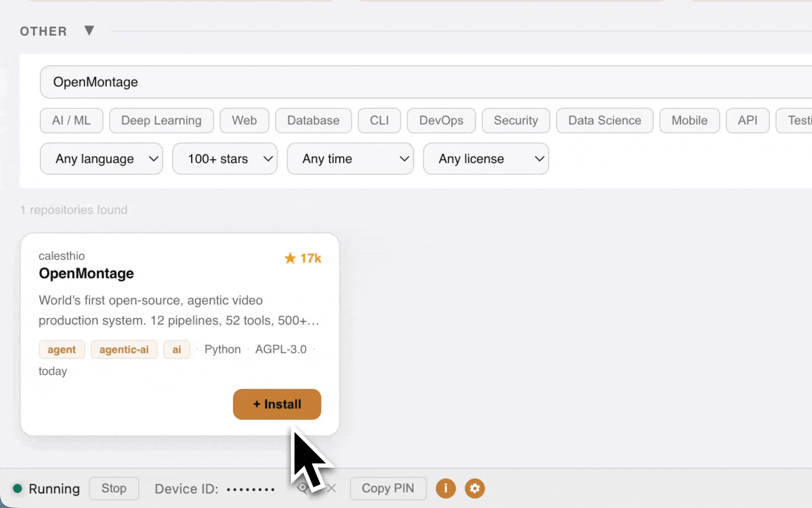Viewport: 812px width, 508px height.
Task: Click the green Running status dot
Action: coord(17,488)
